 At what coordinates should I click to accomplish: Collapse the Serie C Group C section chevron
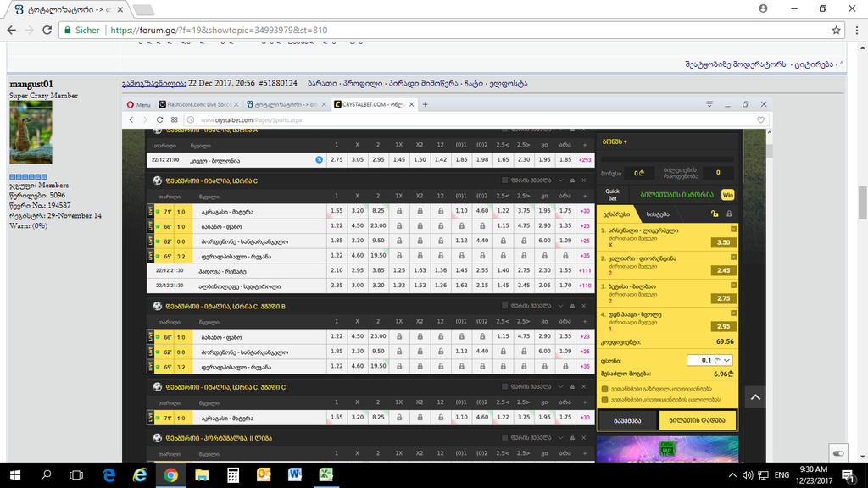560,386
